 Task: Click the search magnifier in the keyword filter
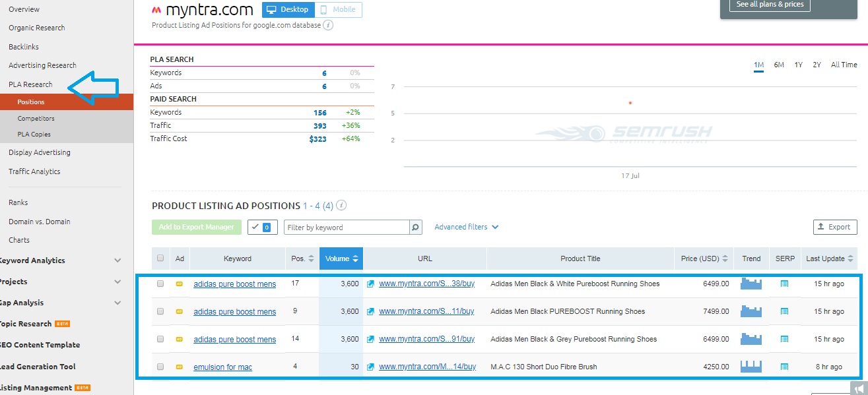click(416, 228)
